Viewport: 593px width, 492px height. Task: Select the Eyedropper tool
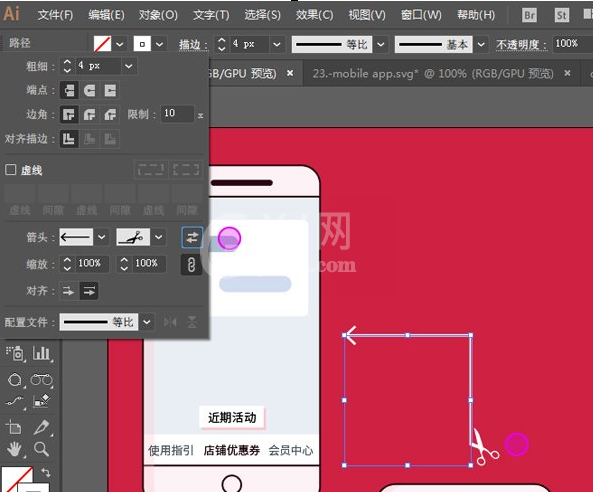coord(42,427)
